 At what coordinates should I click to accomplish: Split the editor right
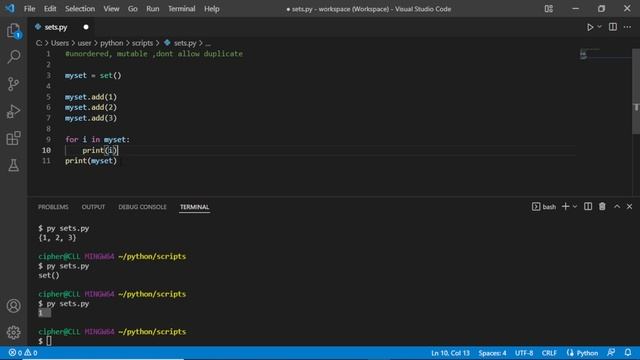click(613, 27)
